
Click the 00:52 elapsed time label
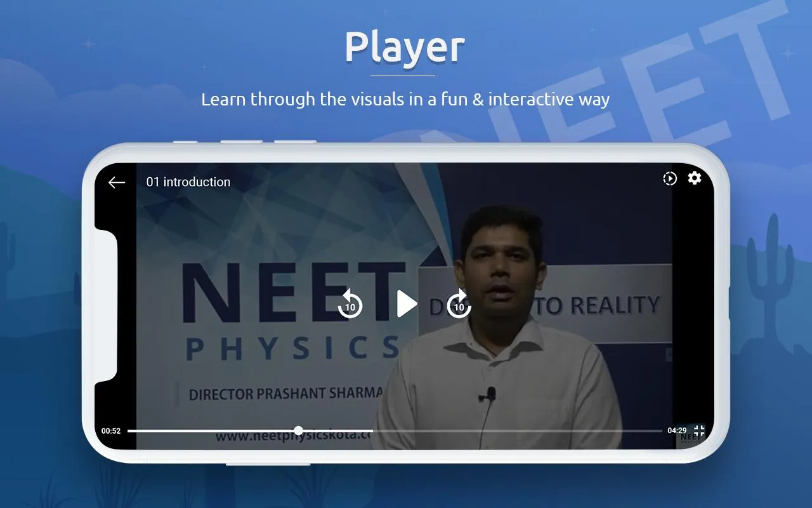pyautogui.click(x=112, y=431)
